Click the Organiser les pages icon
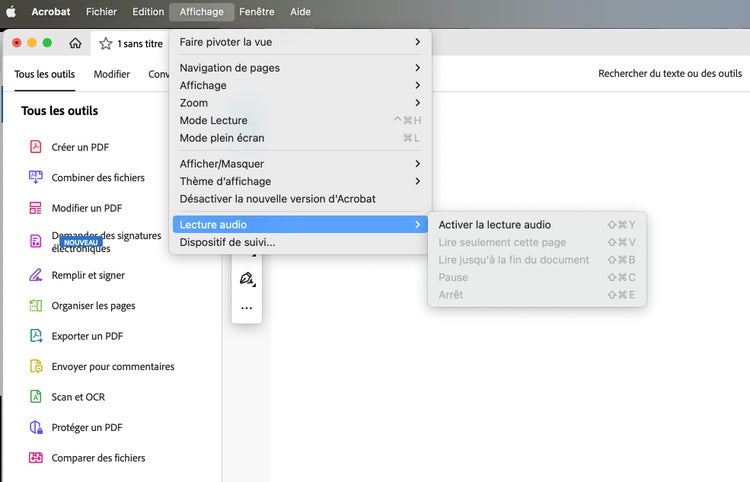 tap(36, 306)
